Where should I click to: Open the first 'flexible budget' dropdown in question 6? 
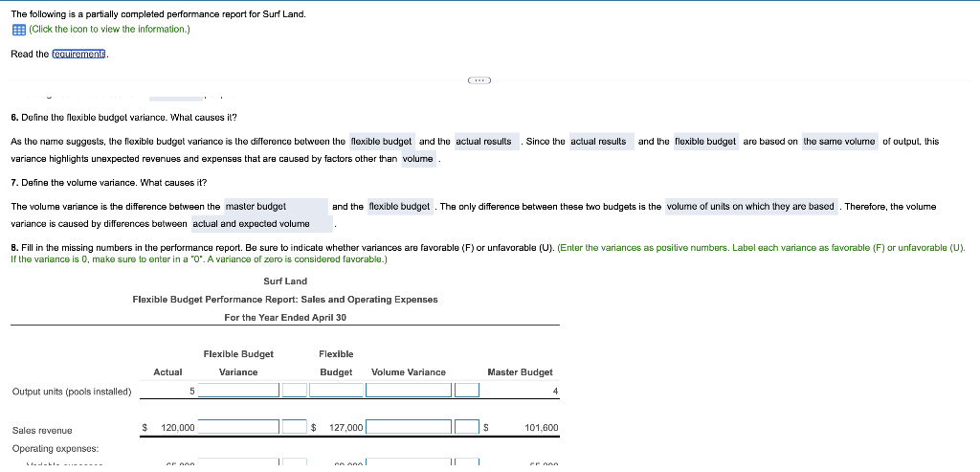(381, 142)
